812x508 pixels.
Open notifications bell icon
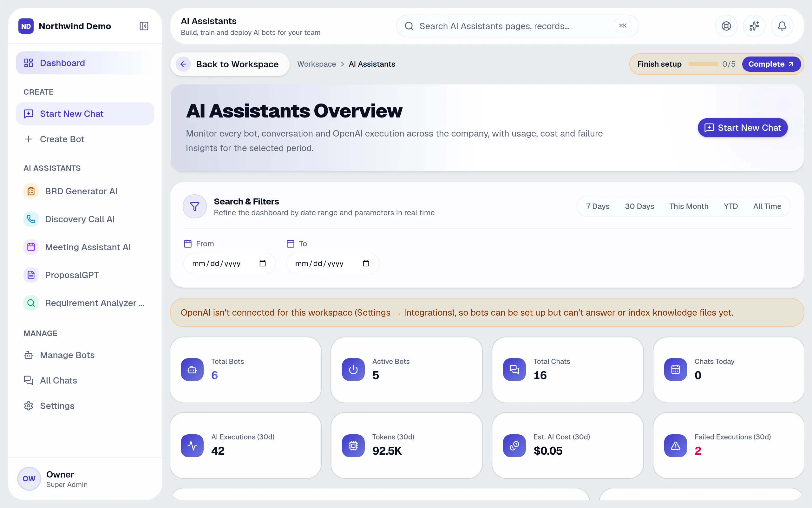[782, 26]
